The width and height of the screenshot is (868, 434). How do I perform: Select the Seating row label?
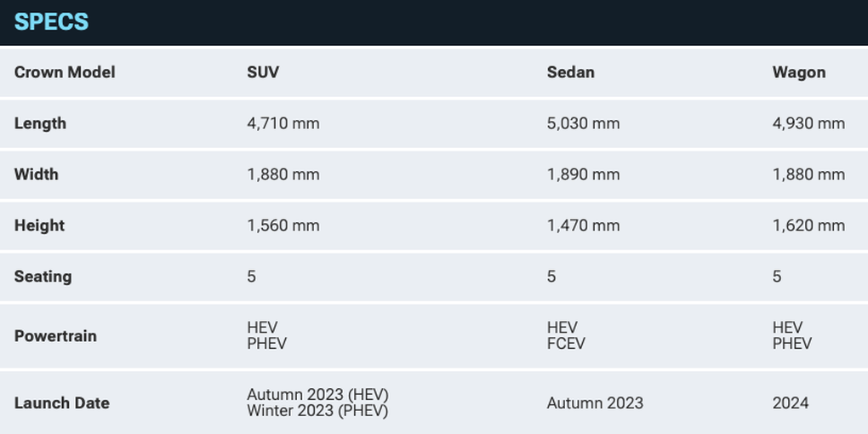[x=43, y=277]
